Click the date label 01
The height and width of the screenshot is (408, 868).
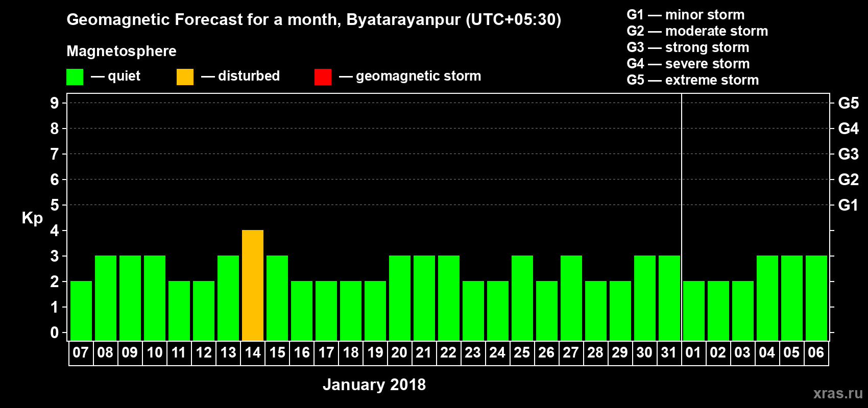693,352
